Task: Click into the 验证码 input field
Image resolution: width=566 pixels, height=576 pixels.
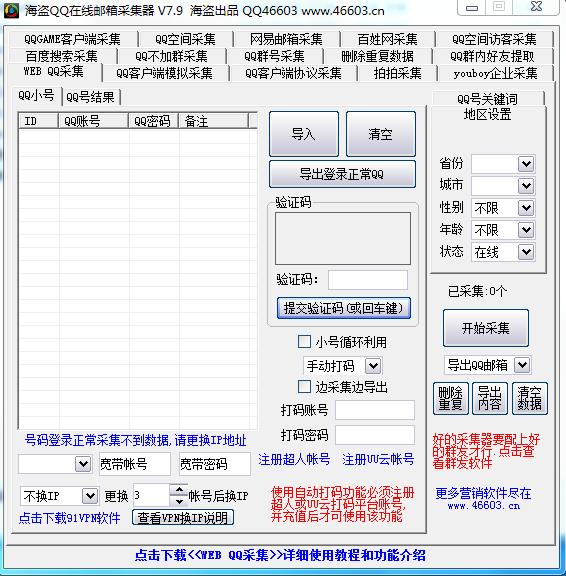Action: (x=368, y=280)
